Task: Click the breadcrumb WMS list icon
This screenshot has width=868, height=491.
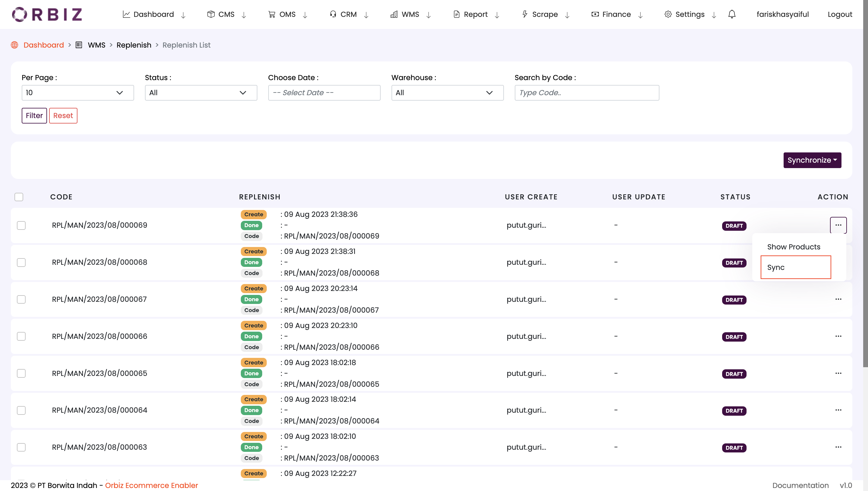Action: point(79,45)
